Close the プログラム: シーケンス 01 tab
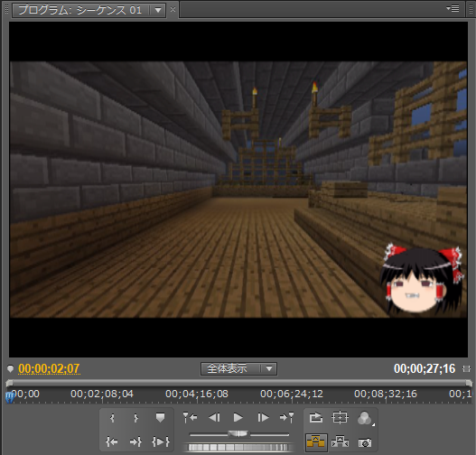Viewport: 476px width, 455px height. point(173,10)
